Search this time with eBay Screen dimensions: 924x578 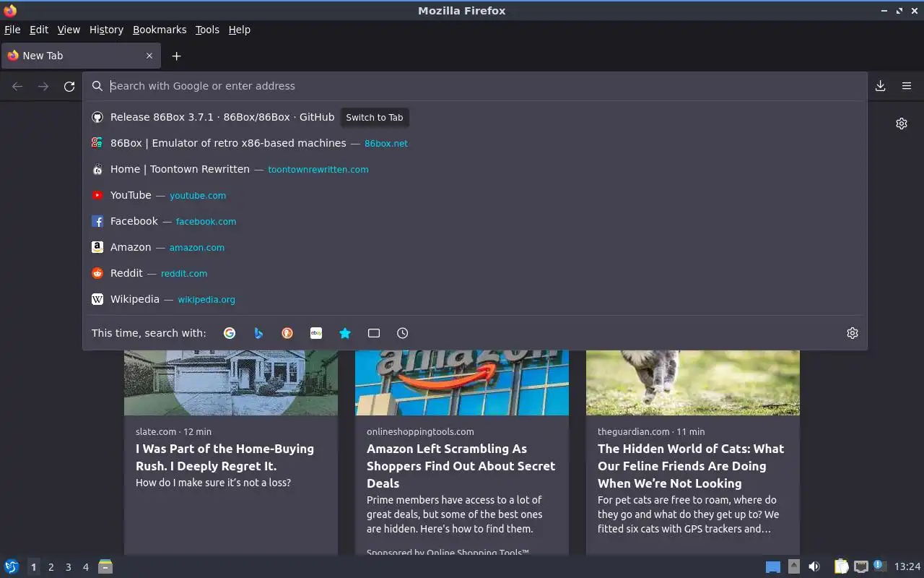pyautogui.click(x=316, y=333)
